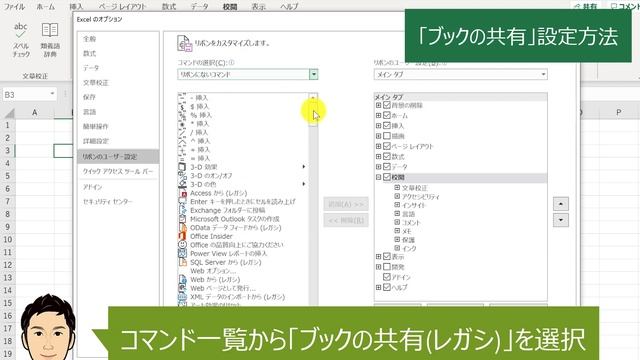Click the Enter キー セル読み上げ command icon

[x=182, y=202]
